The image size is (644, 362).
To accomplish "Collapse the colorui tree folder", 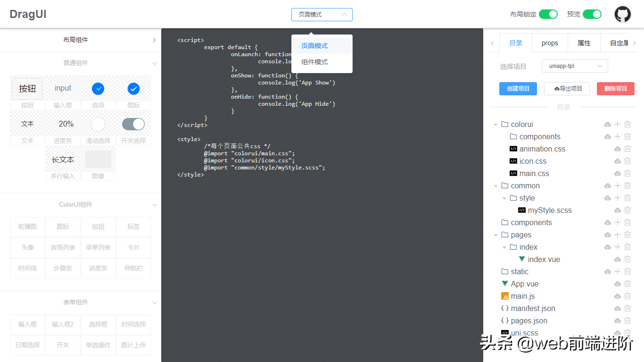I will click(495, 125).
